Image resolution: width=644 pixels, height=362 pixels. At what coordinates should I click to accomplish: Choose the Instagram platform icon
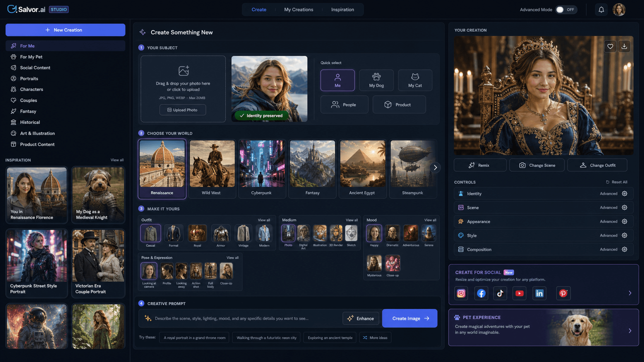[x=461, y=293]
